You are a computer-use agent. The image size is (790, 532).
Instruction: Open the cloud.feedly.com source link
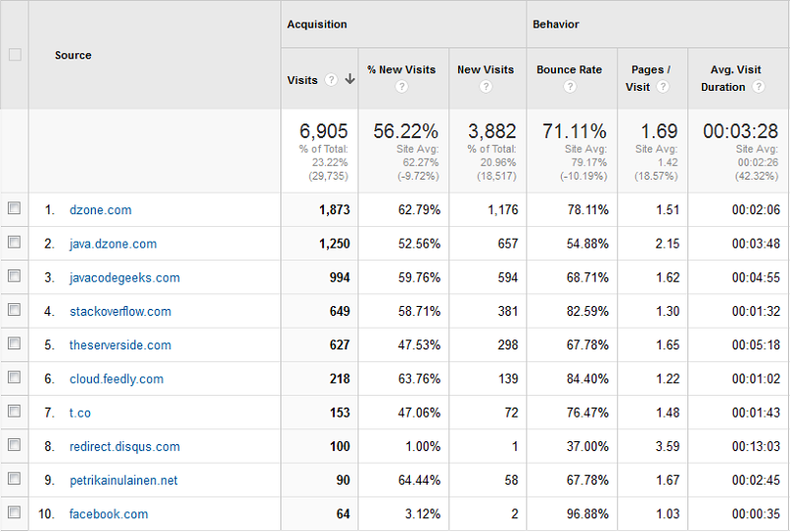tap(117, 379)
